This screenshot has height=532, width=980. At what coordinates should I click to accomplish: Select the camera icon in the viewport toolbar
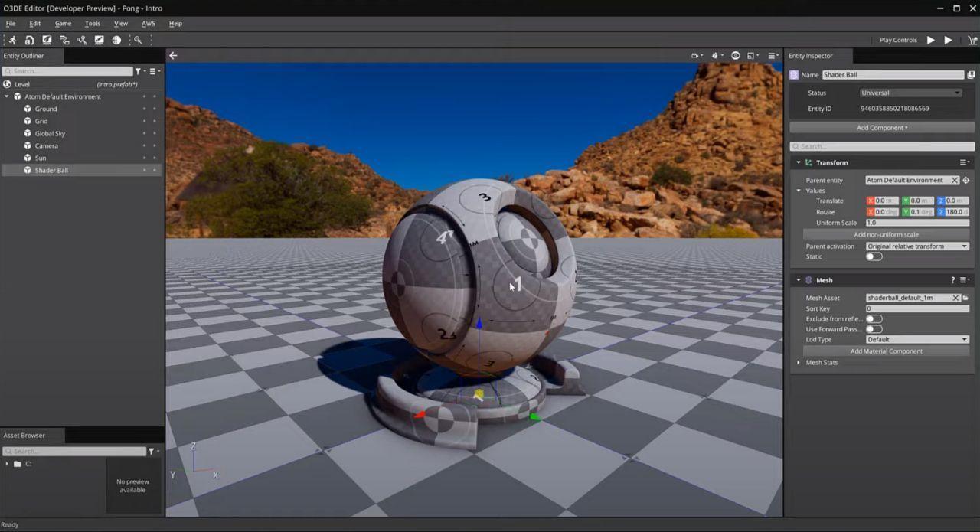(x=694, y=55)
